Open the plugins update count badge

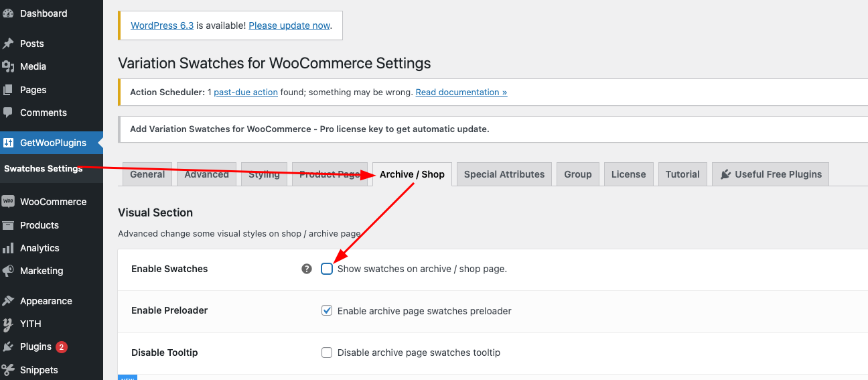tap(62, 347)
